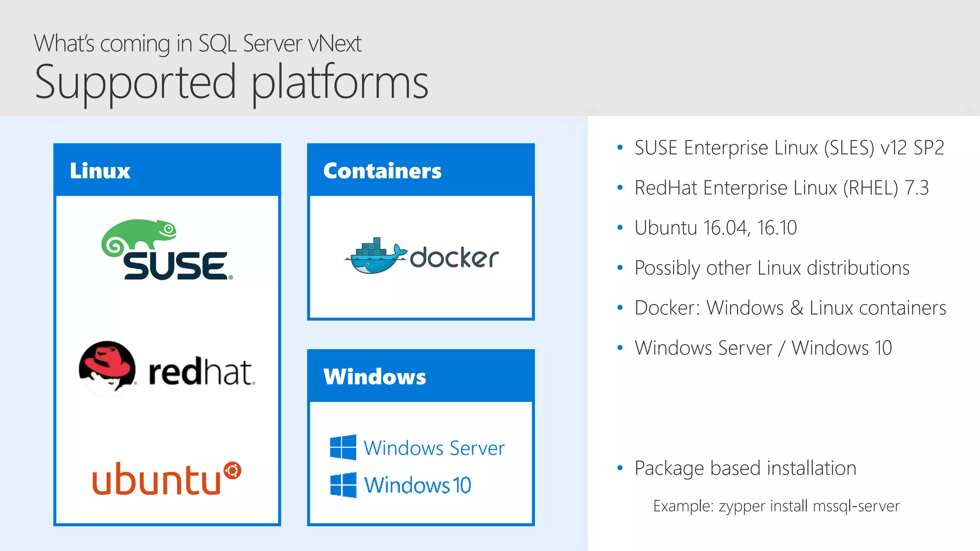Click the SUSE Enterprise Linux bullet text
Viewport: 980px width, 551px height.
(789, 148)
